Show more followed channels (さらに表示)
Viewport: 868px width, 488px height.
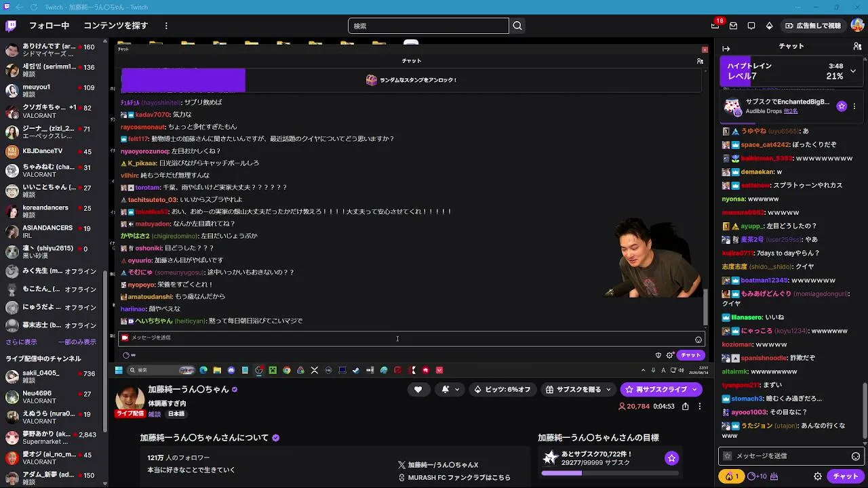coord(21,342)
